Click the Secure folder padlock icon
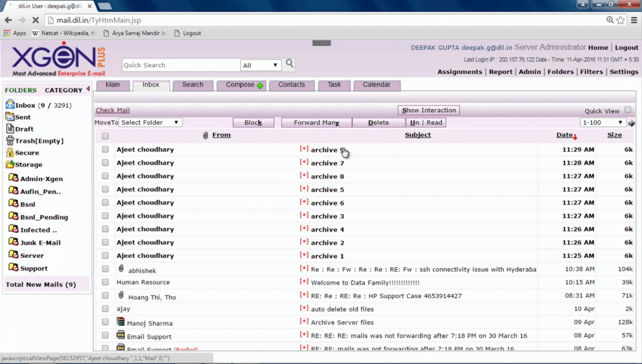Viewport: 642px width, 364px height. click(9, 153)
